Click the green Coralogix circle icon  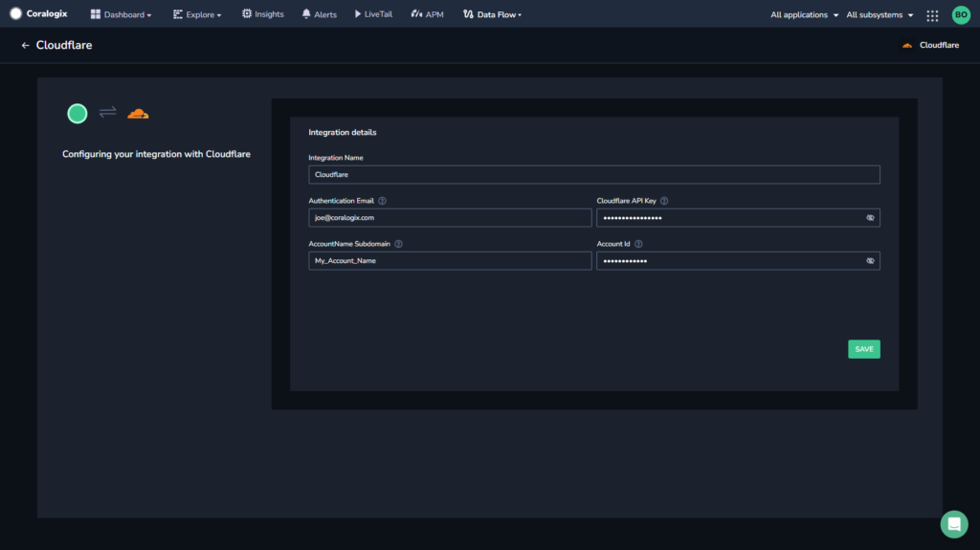[78, 114]
